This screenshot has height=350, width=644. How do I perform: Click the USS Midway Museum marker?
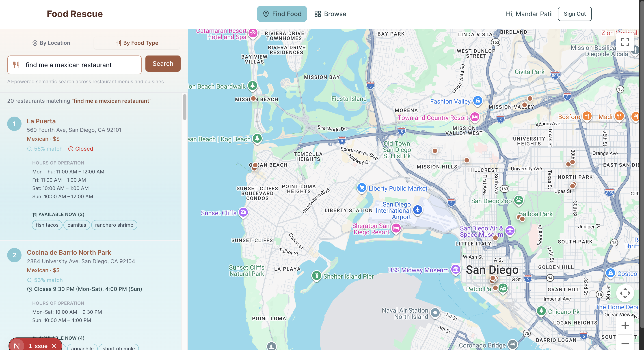coord(456,270)
